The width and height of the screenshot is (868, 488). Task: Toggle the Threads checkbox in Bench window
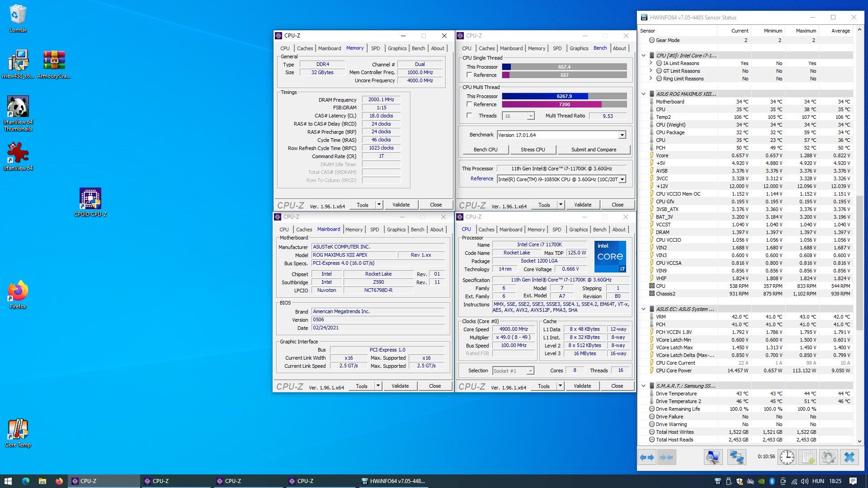click(469, 116)
